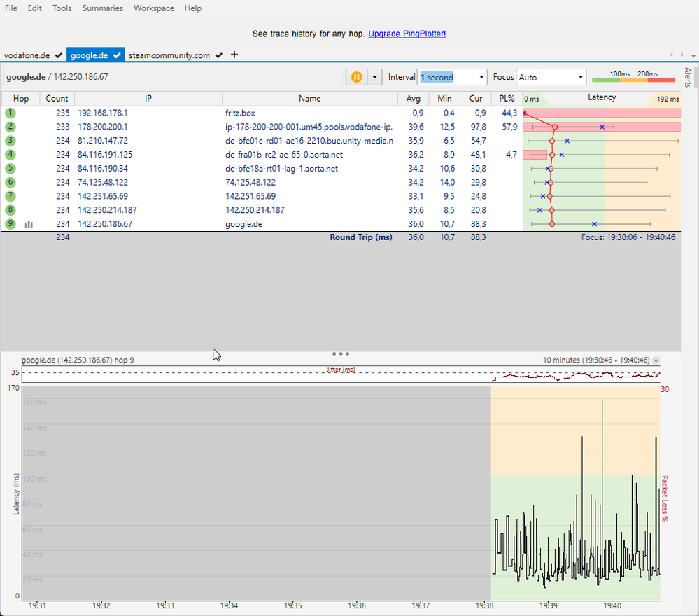Open the Help menu
Screen dimensions: 699x616
[x=193, y=8]
